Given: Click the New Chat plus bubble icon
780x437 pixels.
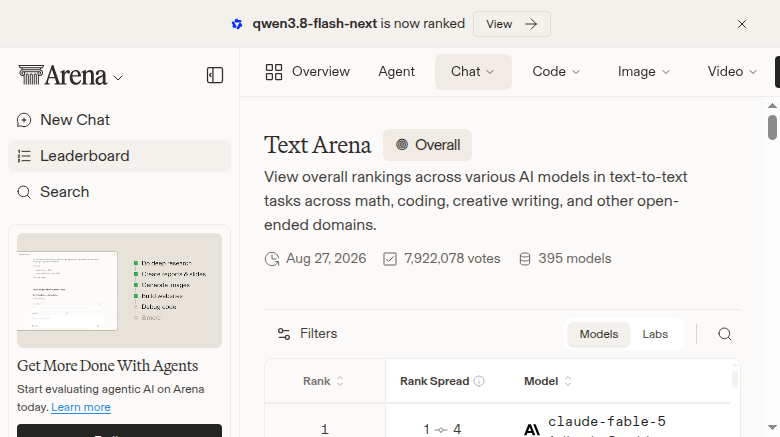Looking at the screenshot, I should pos(24,120).
